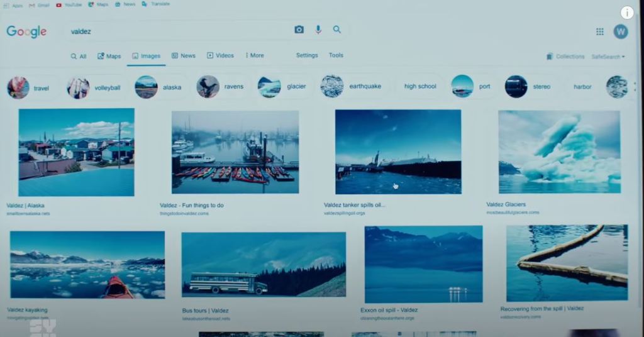Select the Videos search tab
The image size is (644, 337).
point(220,55)
